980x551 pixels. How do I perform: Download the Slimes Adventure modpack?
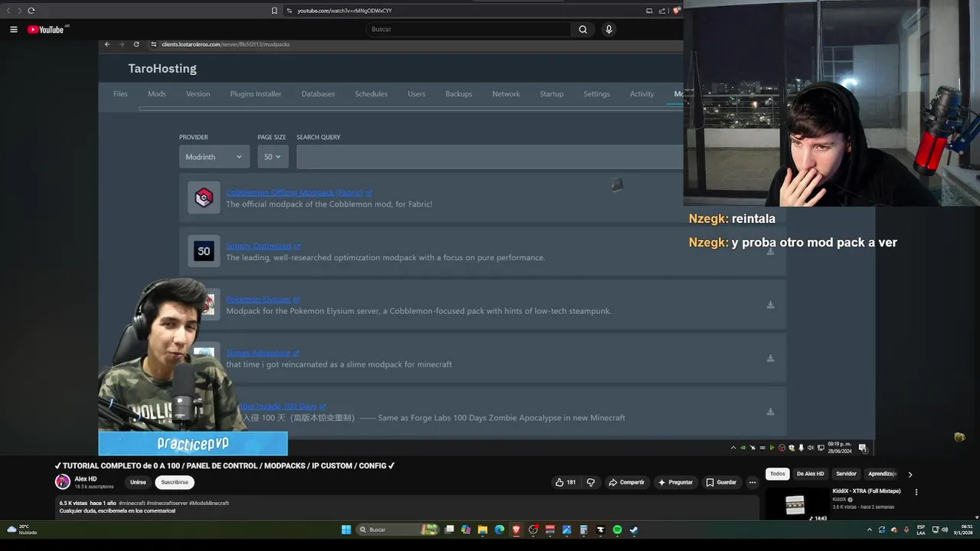click(770, 358)
